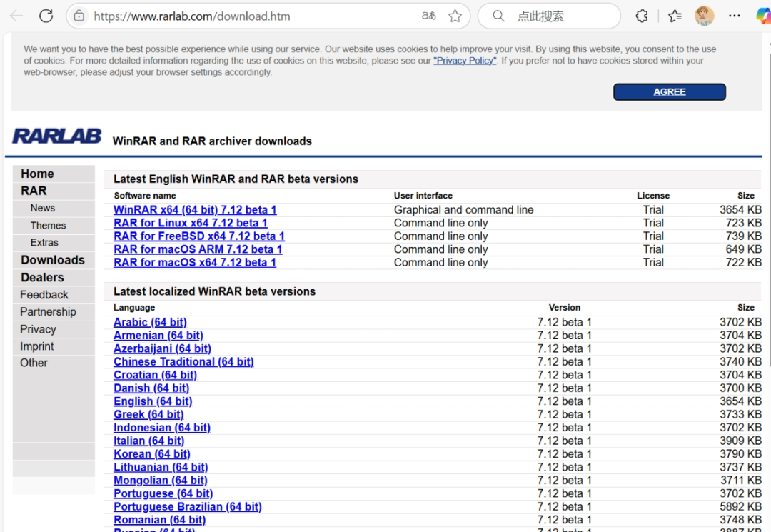
Task: Open the favorites list icon
Action: tap(675, 16)
